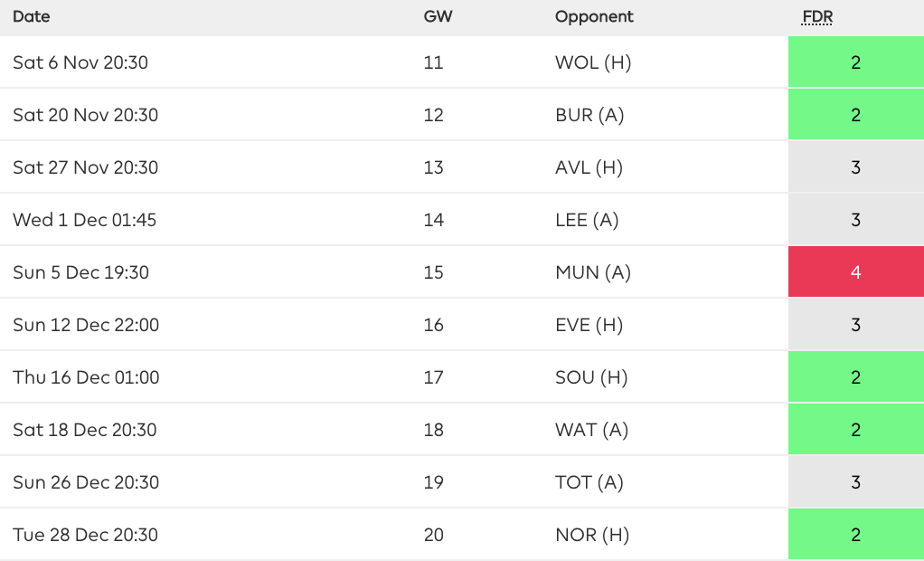
Task: Click the NOR (H) opponent
Action: pyautogui.click(x=591, y=535)
